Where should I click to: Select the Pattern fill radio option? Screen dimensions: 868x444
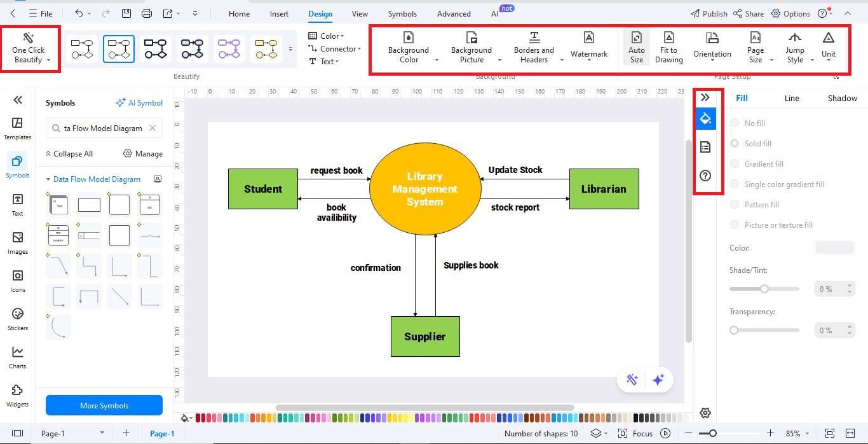[735, 205]
